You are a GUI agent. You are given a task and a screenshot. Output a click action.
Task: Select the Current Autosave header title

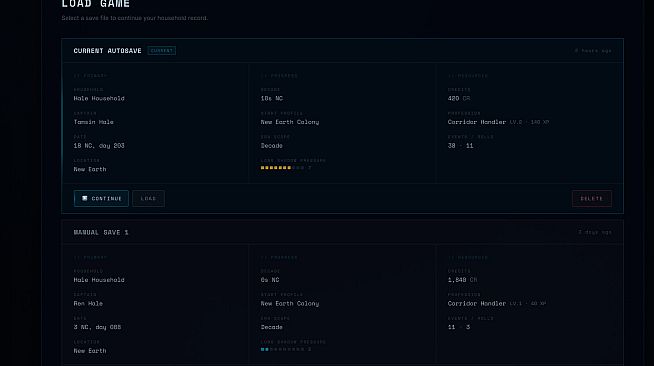pyautogui.click(x=108, y=51)
